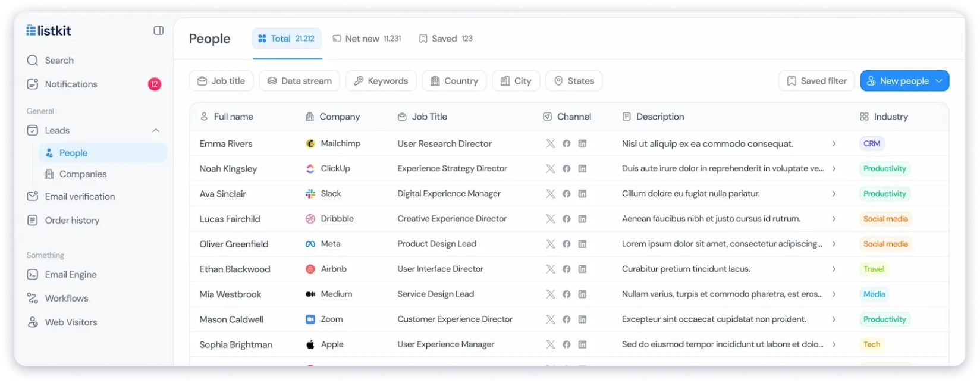The width and height of the screenshot is (980, 383).
Task: Expand Mia Westbrook's description chevron
Action: [834, 294]
